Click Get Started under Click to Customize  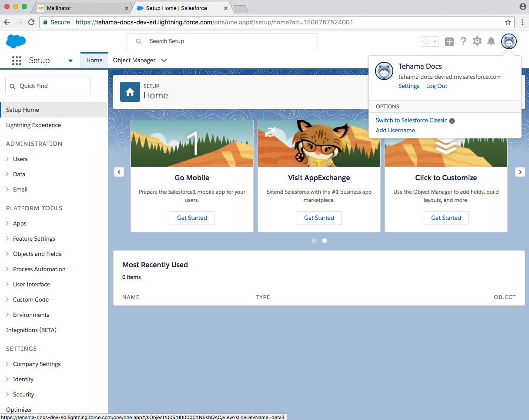446,218
